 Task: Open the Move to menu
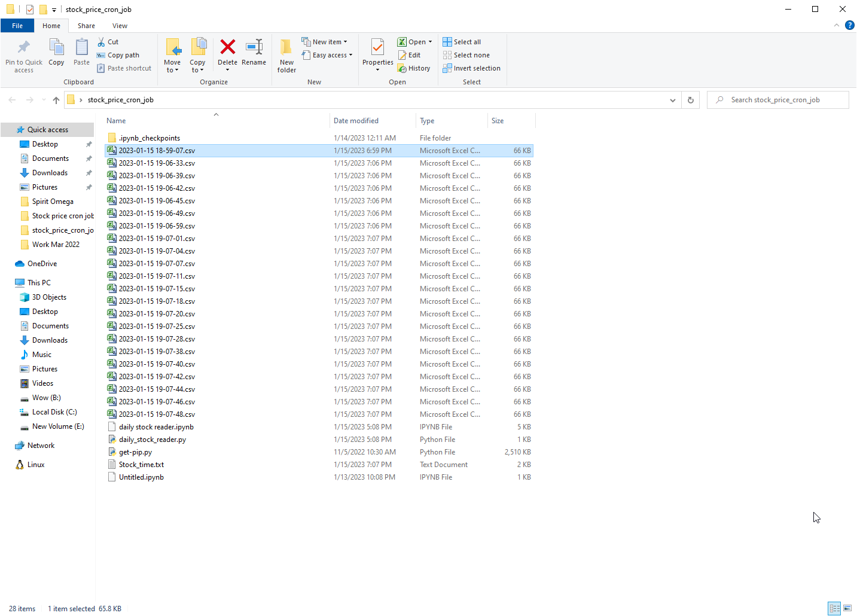pos(172,56)
